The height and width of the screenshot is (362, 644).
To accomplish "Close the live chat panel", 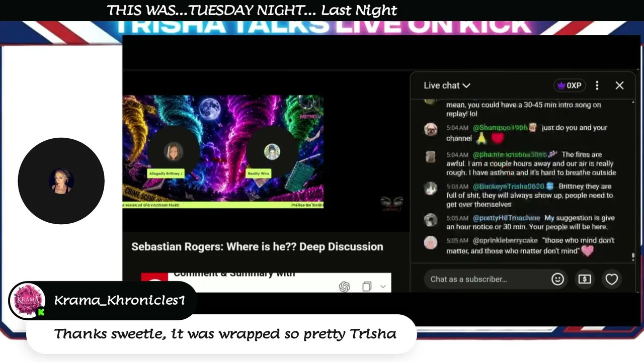I will coord(619,85).
